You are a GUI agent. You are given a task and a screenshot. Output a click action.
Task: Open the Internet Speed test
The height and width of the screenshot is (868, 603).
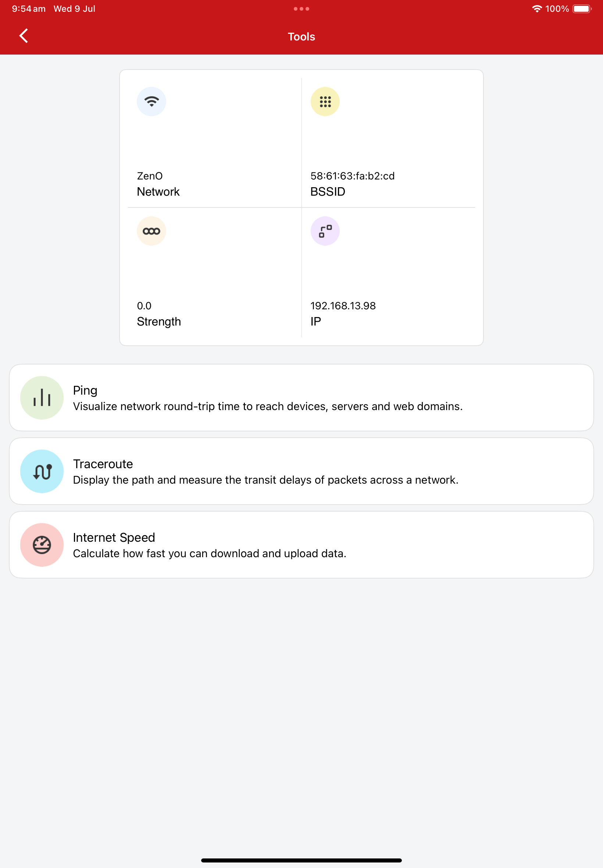click(x=301, y=545)
